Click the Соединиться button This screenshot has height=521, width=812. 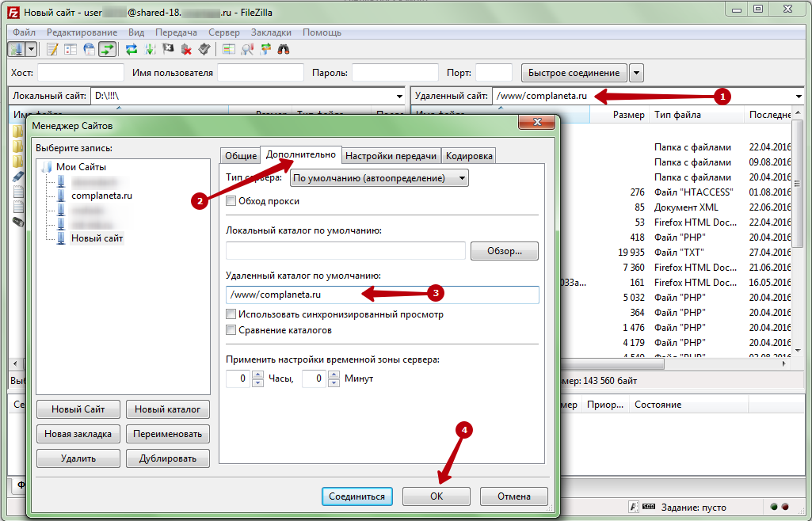pyautogui.click(x=356, y=496)
